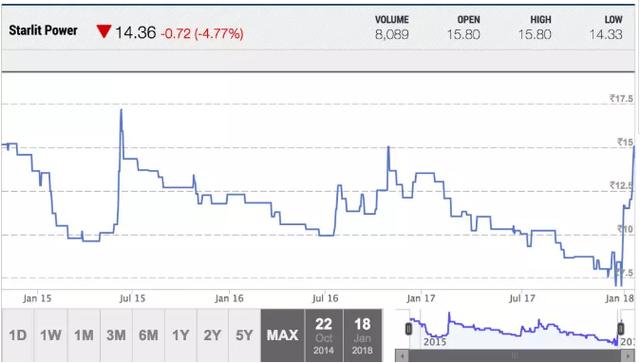Select the 1W time range
The image size is (640, 363).
pos(51,335)
